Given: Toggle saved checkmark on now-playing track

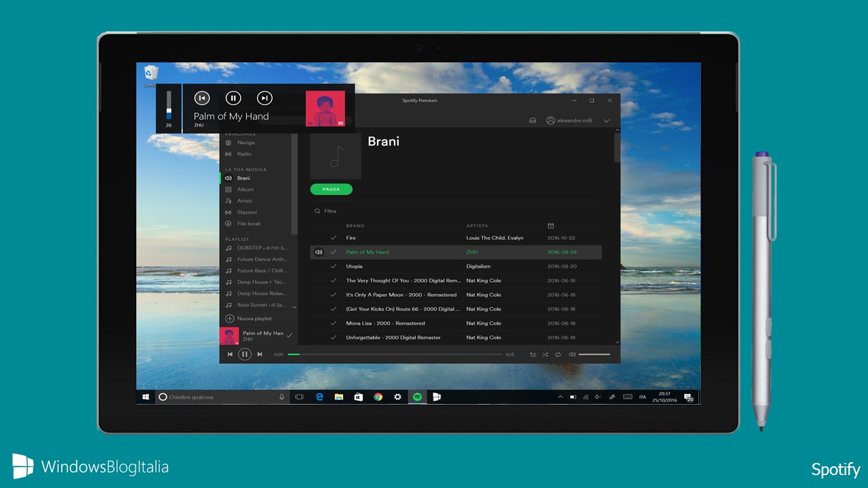Looking at the screenshot, I should 290,335.
